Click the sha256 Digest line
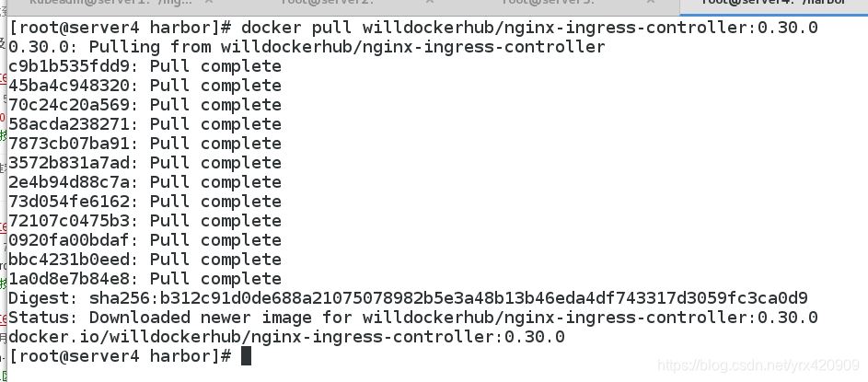Screen dimensions: 868x382 click(x=408, y=298)
